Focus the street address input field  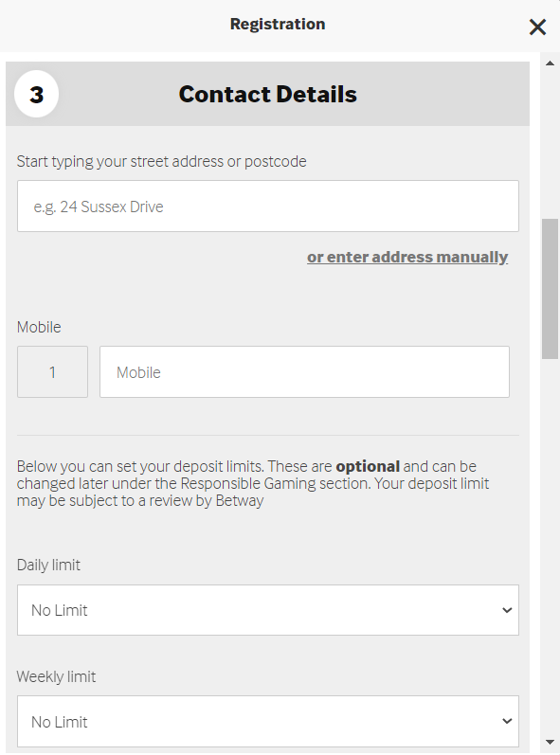(x=268, y=207)
